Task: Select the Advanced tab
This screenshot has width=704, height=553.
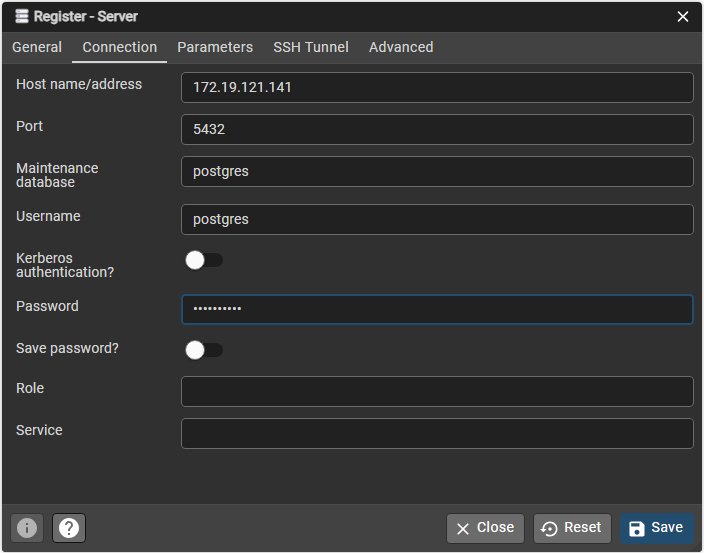Action: click(x=401, y=47)
